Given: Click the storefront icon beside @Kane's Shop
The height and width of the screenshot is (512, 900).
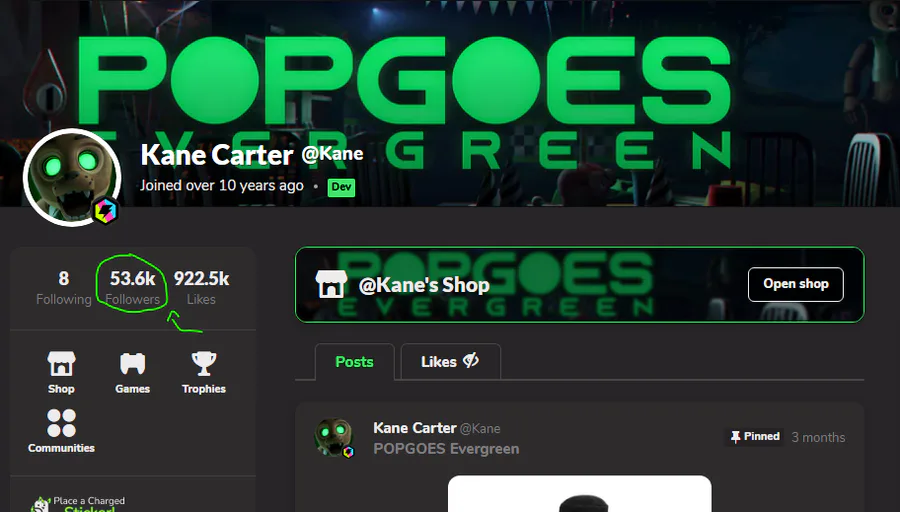Looking at the screenshot, I should click(331, 284).
